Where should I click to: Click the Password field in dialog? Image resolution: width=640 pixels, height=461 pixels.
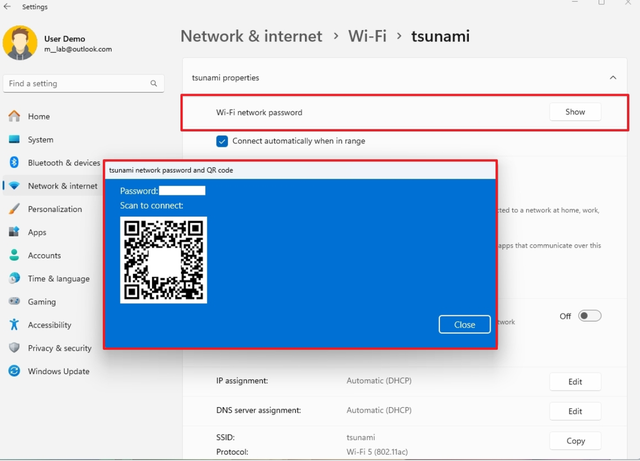[182, 191]
